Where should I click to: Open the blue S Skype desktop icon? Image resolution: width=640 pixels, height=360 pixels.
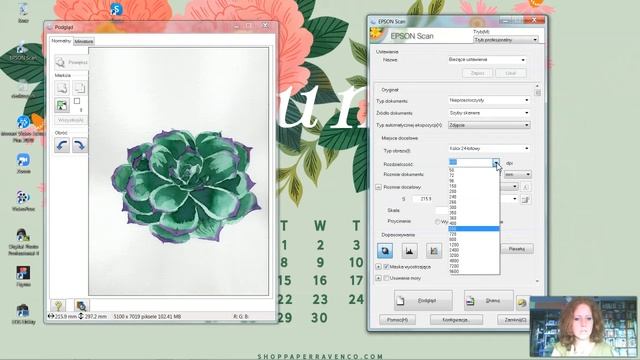coord(116,10)
